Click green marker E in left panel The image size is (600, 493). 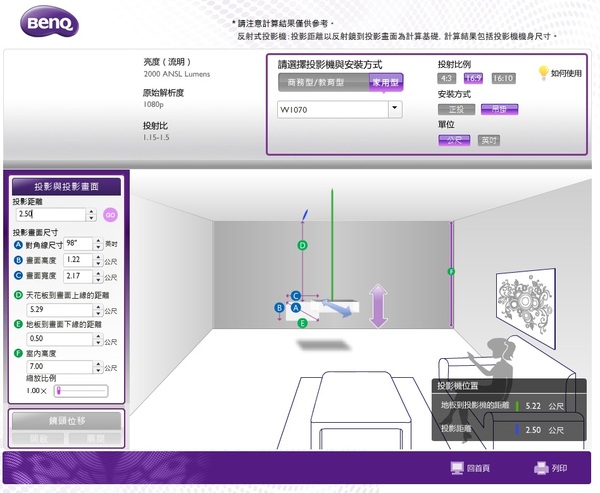pos(18,324)
